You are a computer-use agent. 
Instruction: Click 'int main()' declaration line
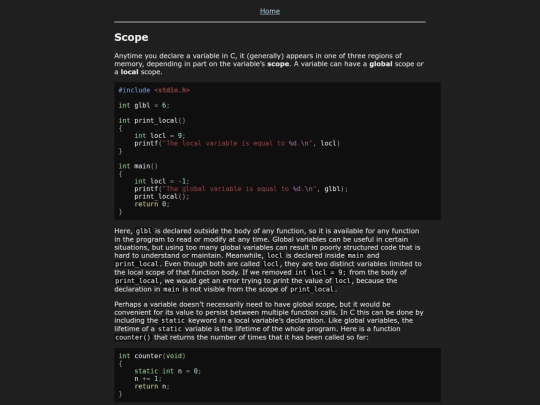click(x=138, y=166)
